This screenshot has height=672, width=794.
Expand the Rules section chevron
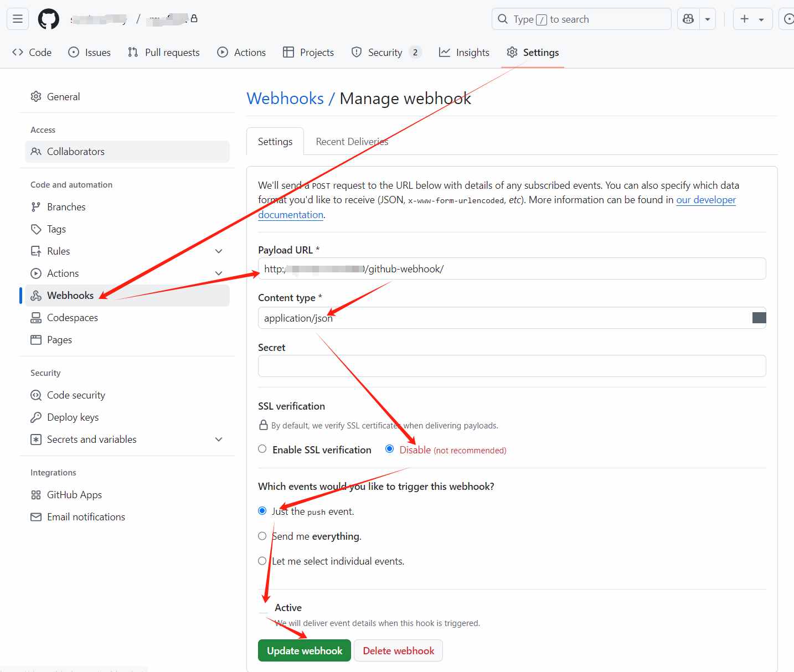pyautogui.click(x=219, y=251)
